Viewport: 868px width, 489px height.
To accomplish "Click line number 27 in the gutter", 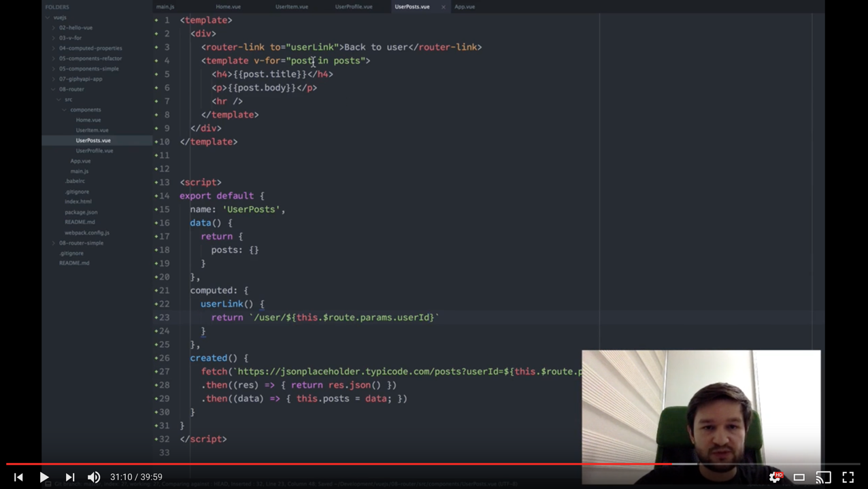I will [x=165, y=371].
